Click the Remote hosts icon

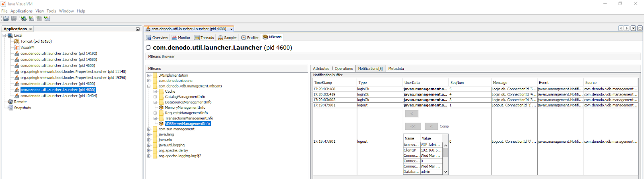[x=10, y=102]
